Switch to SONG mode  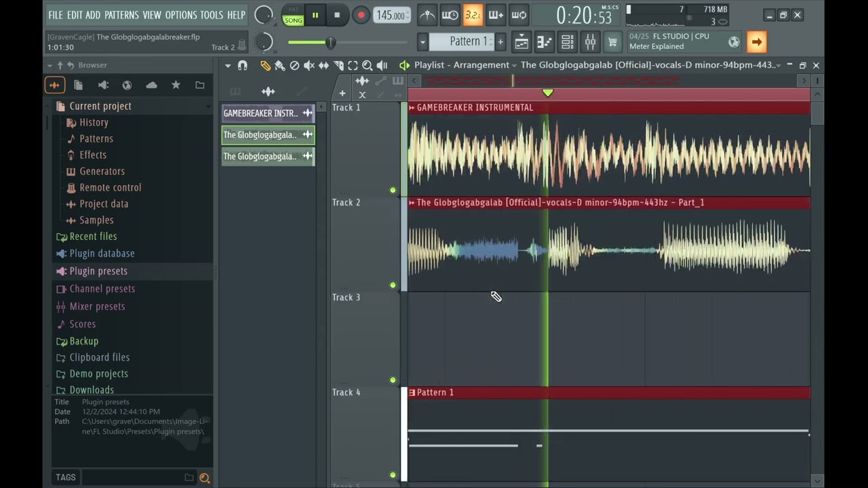pyautogui.click(x=294, y=20)
